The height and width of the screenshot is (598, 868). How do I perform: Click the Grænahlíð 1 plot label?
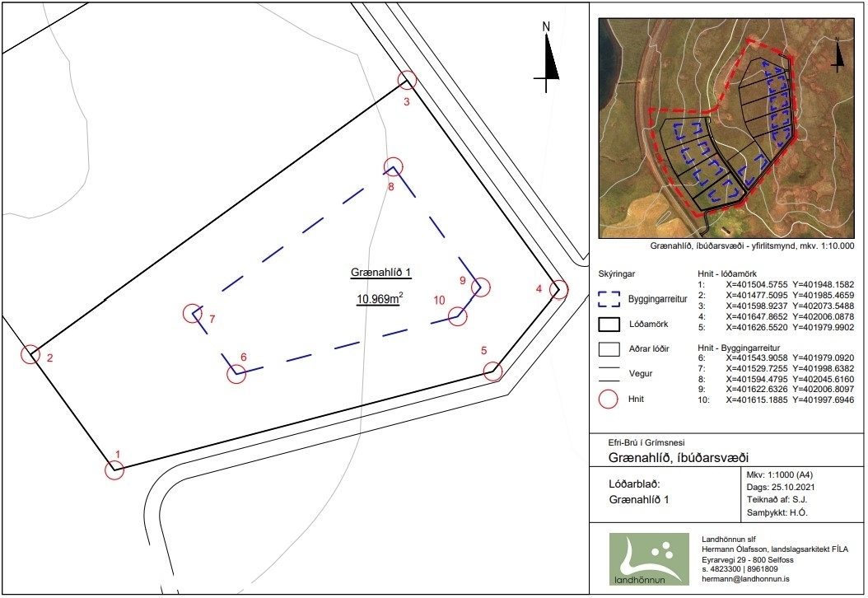(x=380, y=273)
